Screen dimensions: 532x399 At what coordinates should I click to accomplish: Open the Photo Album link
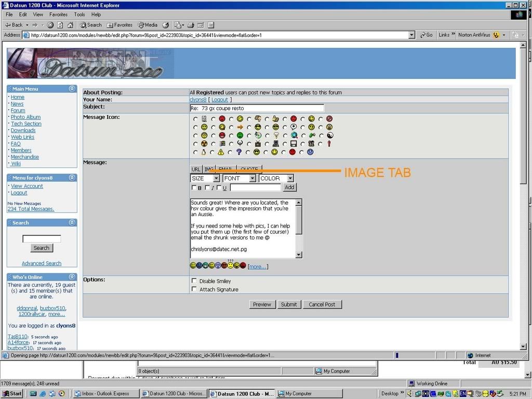tap(25, 117)
